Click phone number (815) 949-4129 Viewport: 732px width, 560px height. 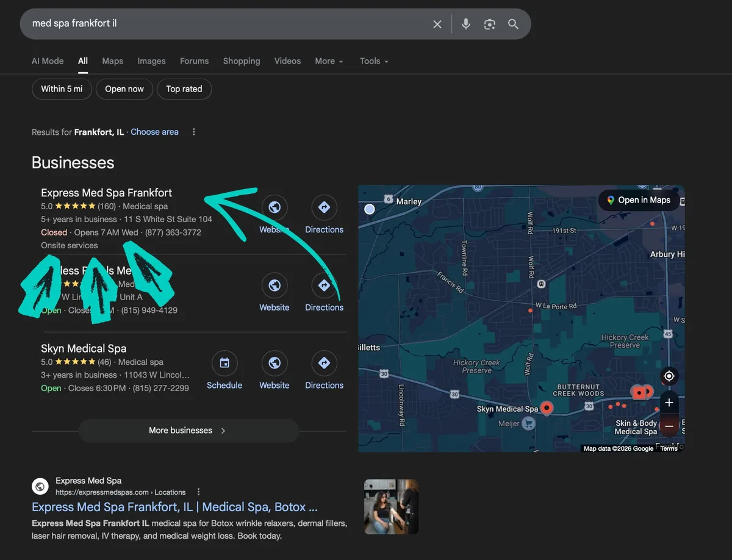[149, 310]
